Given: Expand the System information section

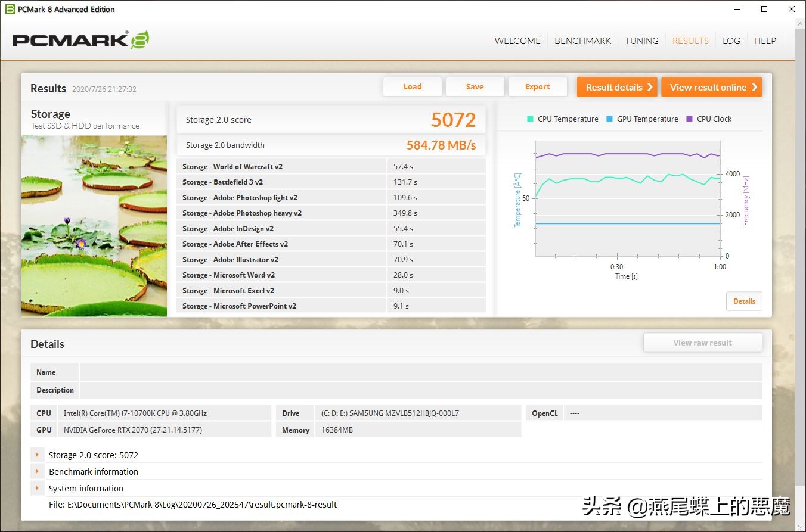Looking at the screenshot, I should pyautogui.click(x=38, y=488).
